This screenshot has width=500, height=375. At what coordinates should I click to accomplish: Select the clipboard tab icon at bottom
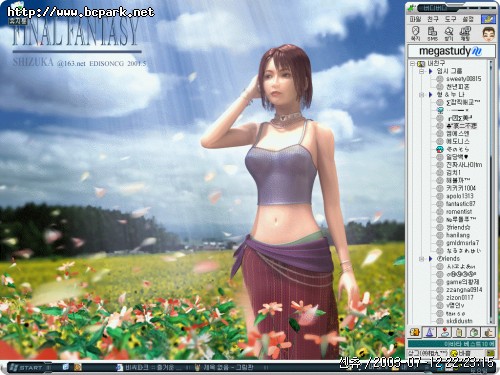(x=460, y=332)
